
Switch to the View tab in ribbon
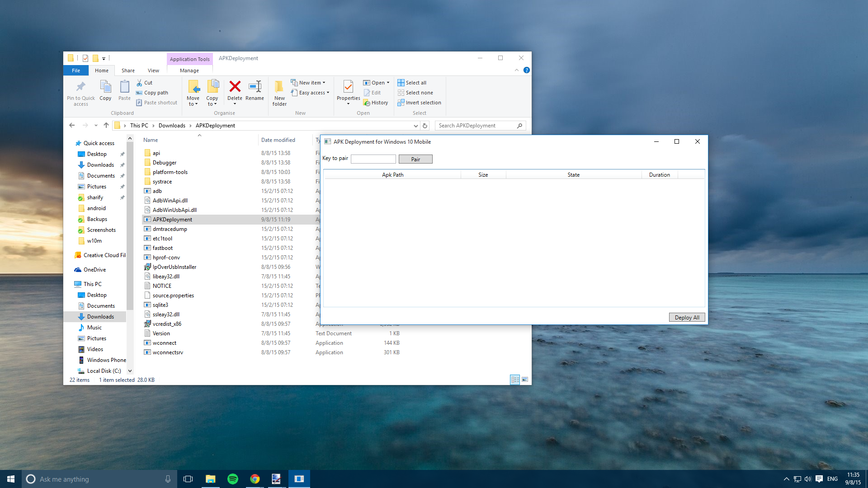[154, 70]
